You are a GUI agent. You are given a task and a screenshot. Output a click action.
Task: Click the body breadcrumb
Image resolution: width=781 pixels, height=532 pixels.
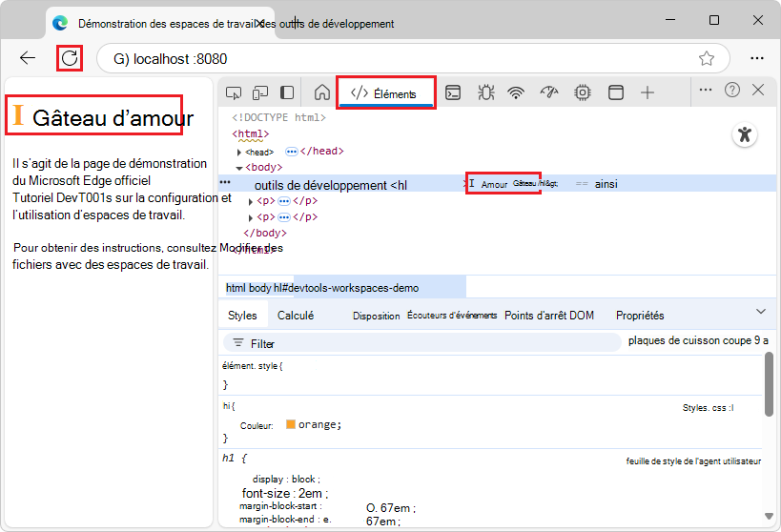(260, 288)
